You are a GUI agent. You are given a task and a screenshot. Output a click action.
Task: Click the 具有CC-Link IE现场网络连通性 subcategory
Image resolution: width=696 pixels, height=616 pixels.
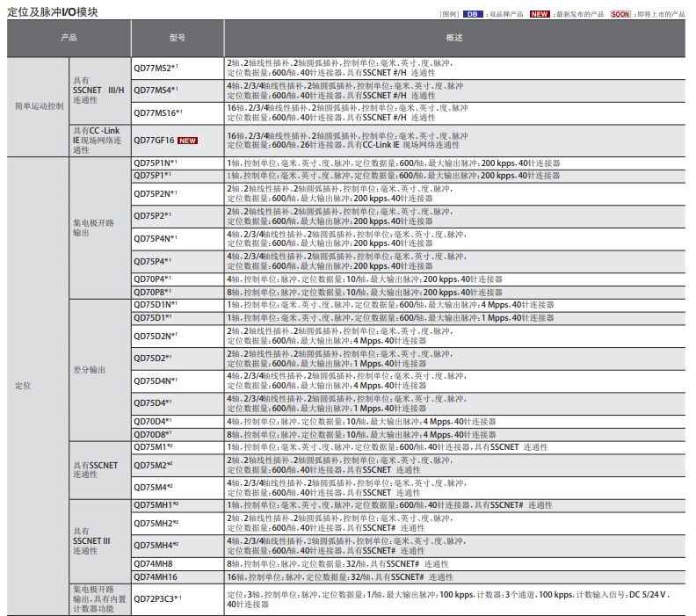click(100, 141)
